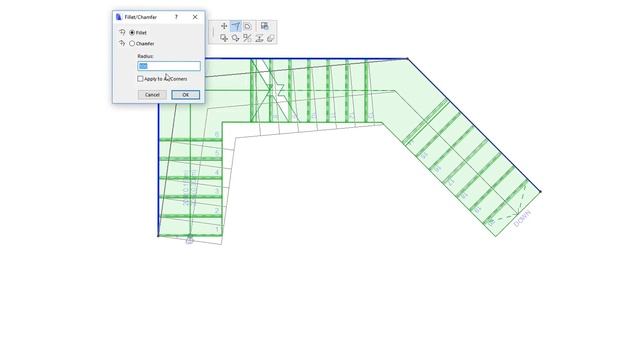Choose the Curve Edge pet palette tool
This screenshot has width=640, height=360.
pos(247,26)
